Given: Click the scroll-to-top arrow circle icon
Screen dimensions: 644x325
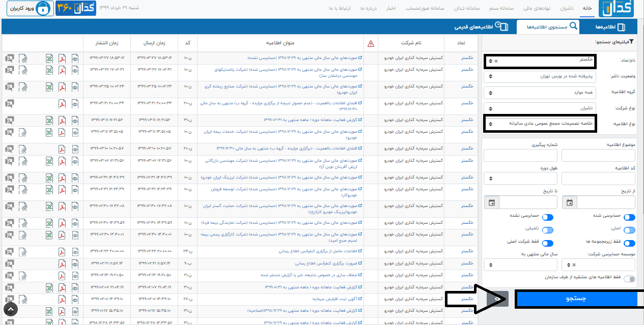Looking at the screenshot, I should tap(11, 309).
